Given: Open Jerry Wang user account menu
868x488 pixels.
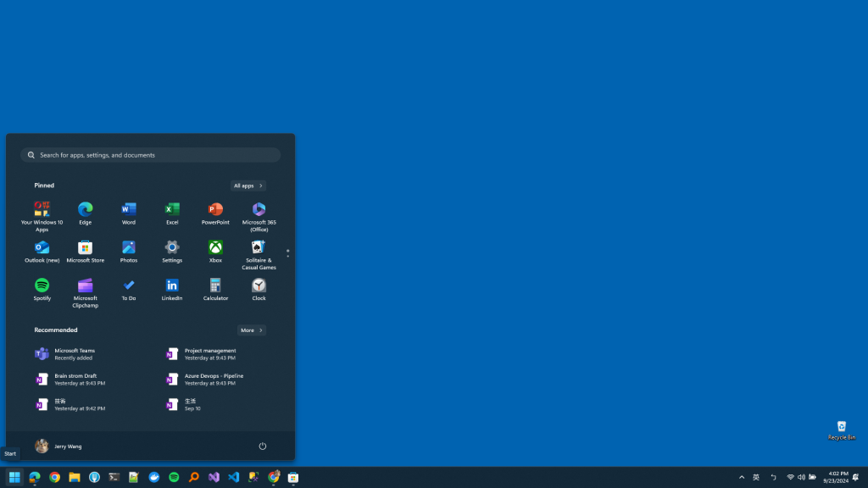Looking at the screenshot, I should click(58, 446).
